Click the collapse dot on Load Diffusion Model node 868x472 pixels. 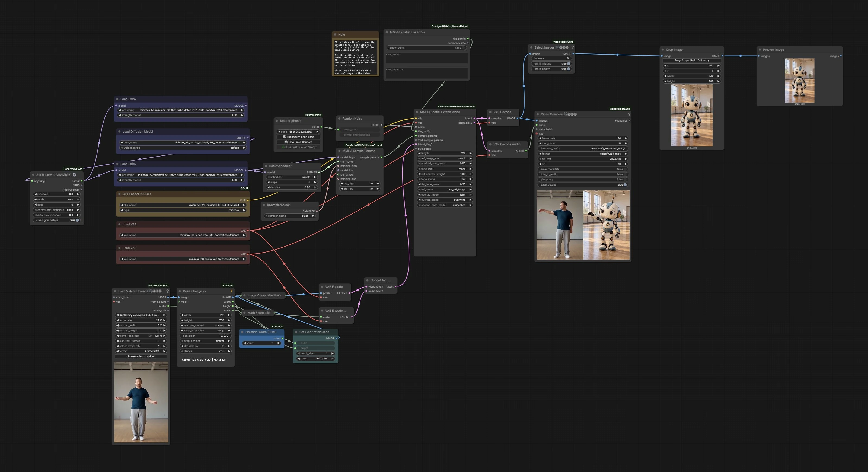click(119, 132)
